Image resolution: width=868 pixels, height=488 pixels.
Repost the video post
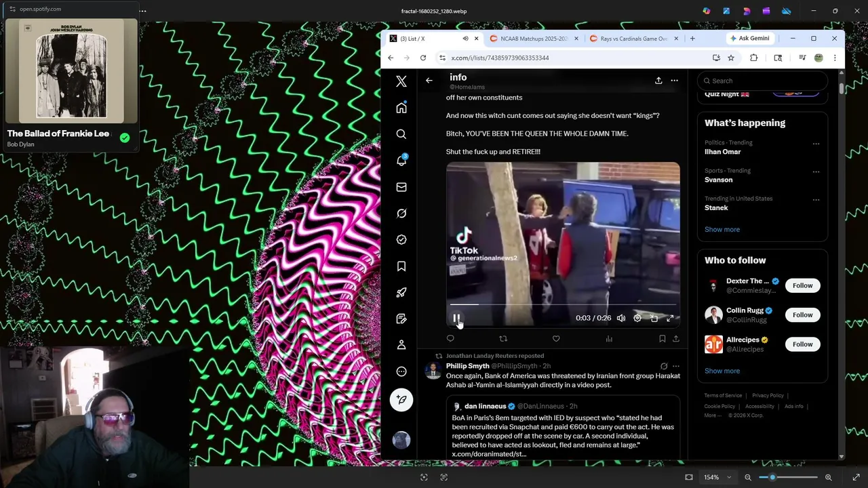tap(503, 338)
